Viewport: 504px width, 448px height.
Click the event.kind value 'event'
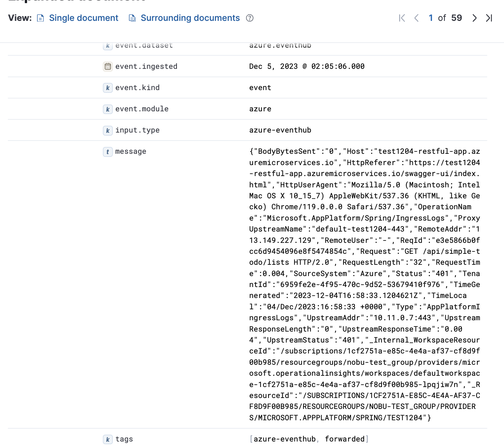point(260,88)
